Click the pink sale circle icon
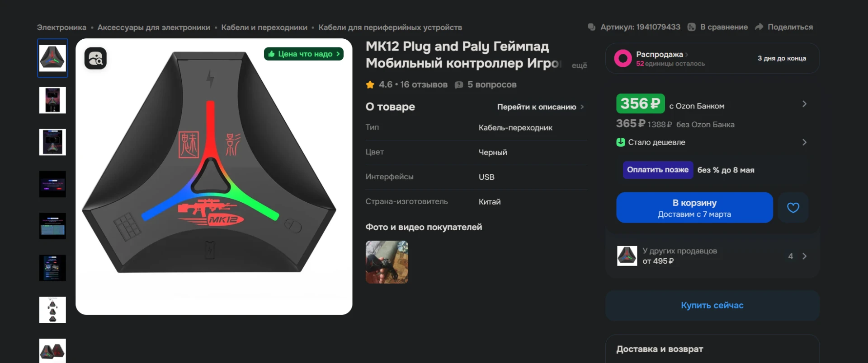 pyautogui.click(x=623, y=58)
